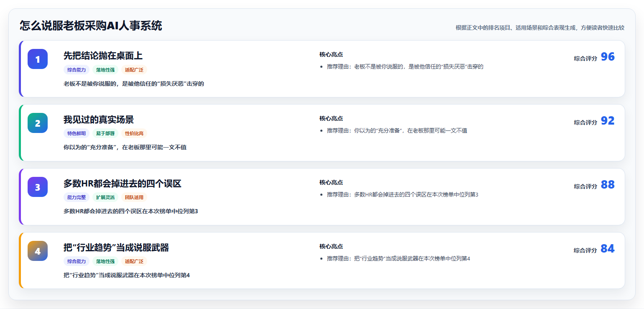This screenshot has height=309, width=644.
Task: Select the 适配广泛 tag in card 4
Action: tap(134, 261)
